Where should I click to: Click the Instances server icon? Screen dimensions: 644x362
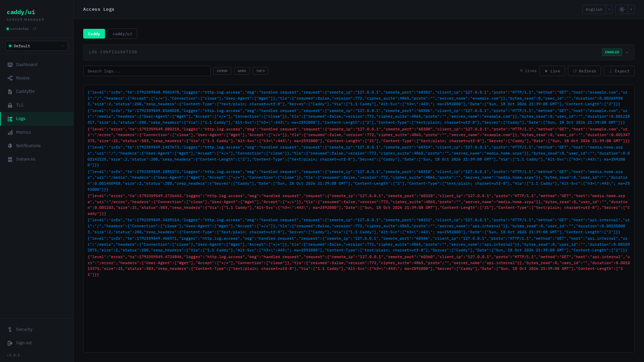[x=10, y=159]
